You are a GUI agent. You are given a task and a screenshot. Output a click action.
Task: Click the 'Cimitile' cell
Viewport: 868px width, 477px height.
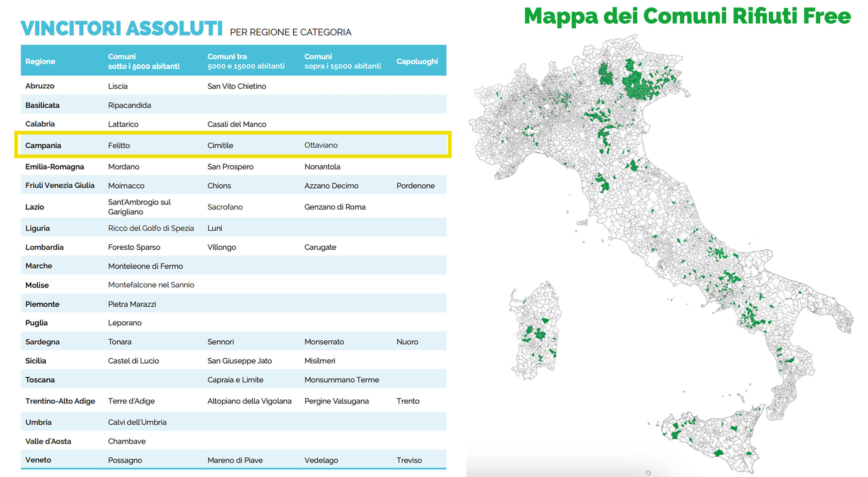(220, 146)
